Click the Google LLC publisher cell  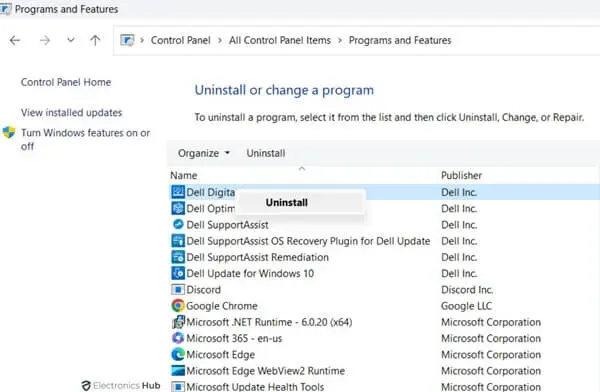pos(466,306)
